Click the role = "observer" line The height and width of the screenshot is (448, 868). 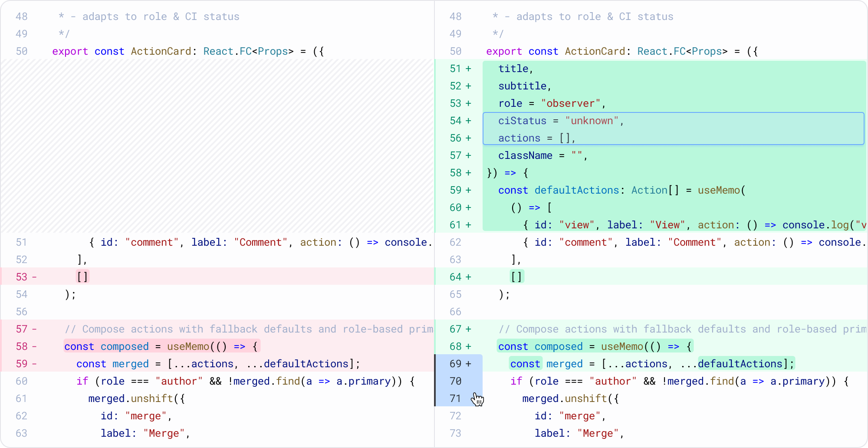tap(651, 103)
